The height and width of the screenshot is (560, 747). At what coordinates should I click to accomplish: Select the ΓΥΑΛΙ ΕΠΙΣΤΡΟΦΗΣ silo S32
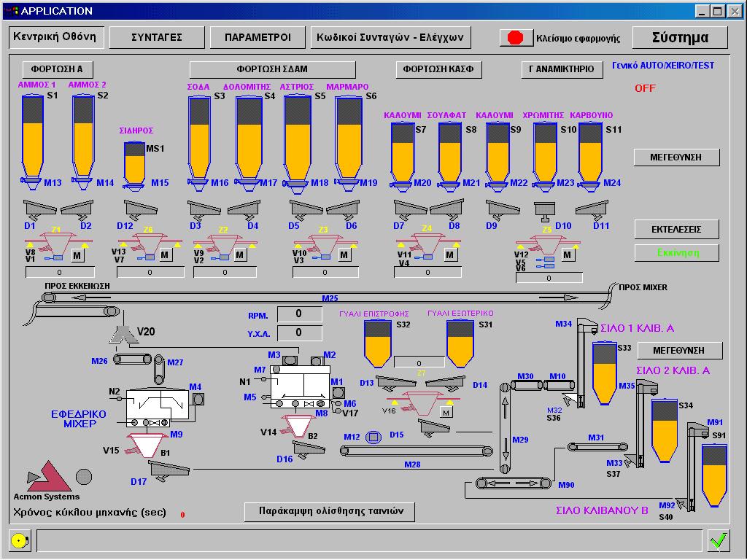(379, 344)
